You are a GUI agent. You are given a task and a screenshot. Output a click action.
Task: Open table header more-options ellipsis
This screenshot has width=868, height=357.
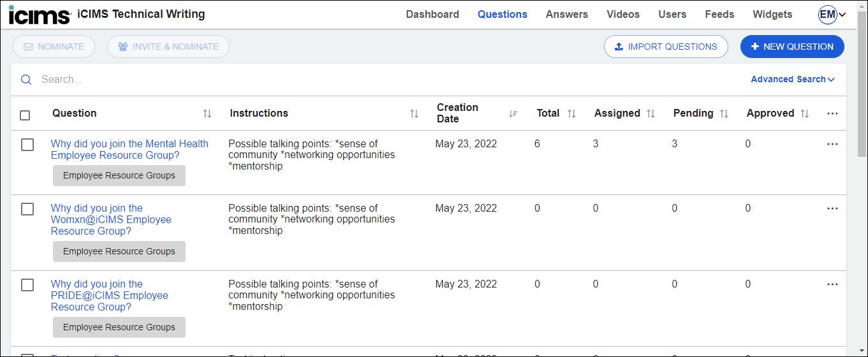point(832,113)
